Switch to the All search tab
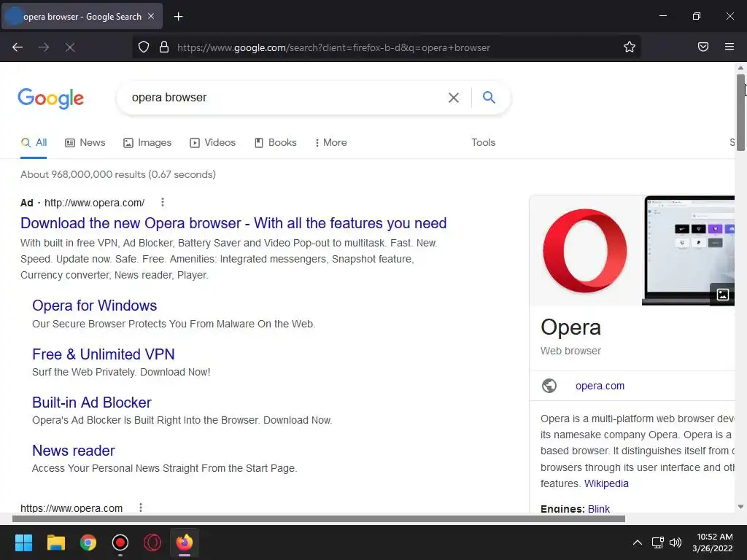747x560 pixels. 34,142
